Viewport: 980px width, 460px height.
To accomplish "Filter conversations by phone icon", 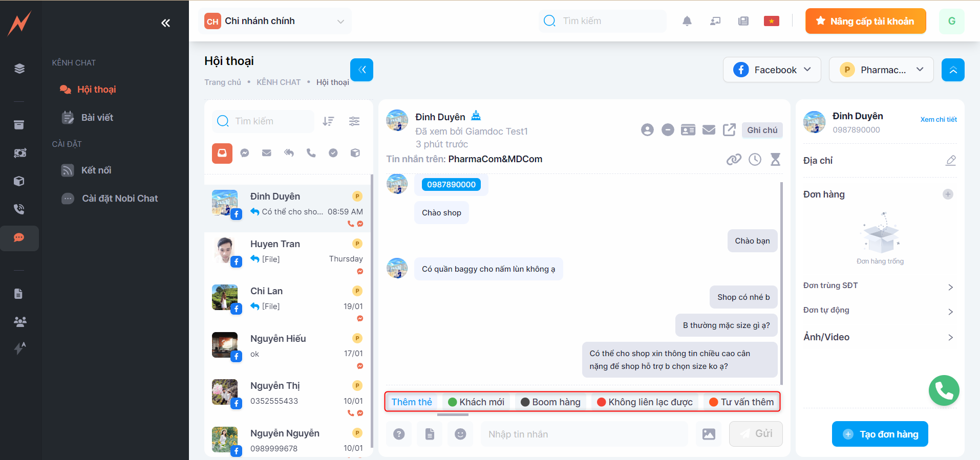I will (x=311, y=153).
